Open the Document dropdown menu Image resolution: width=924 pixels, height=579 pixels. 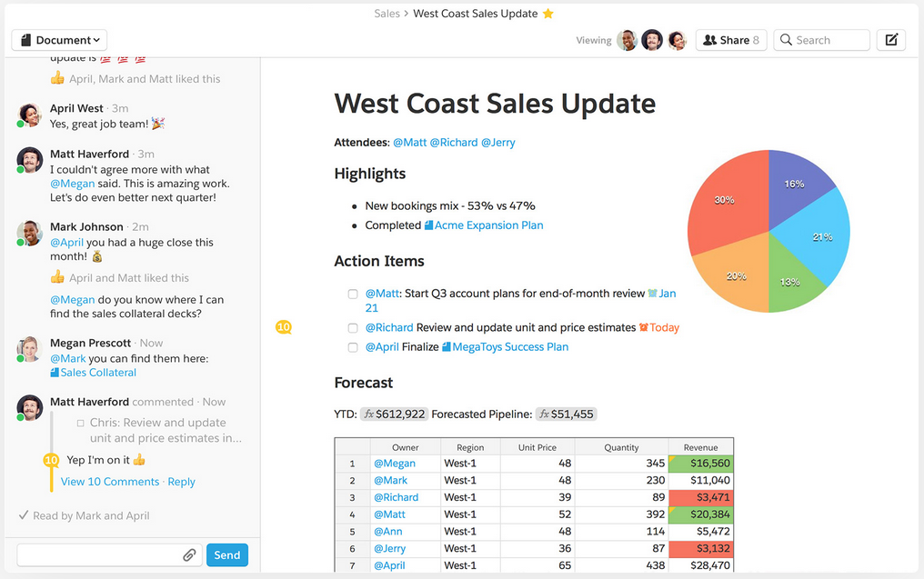click(x=59, y=40)
